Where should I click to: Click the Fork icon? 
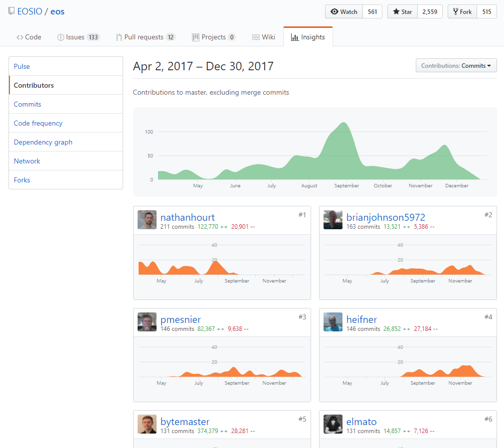click(456, 11)
